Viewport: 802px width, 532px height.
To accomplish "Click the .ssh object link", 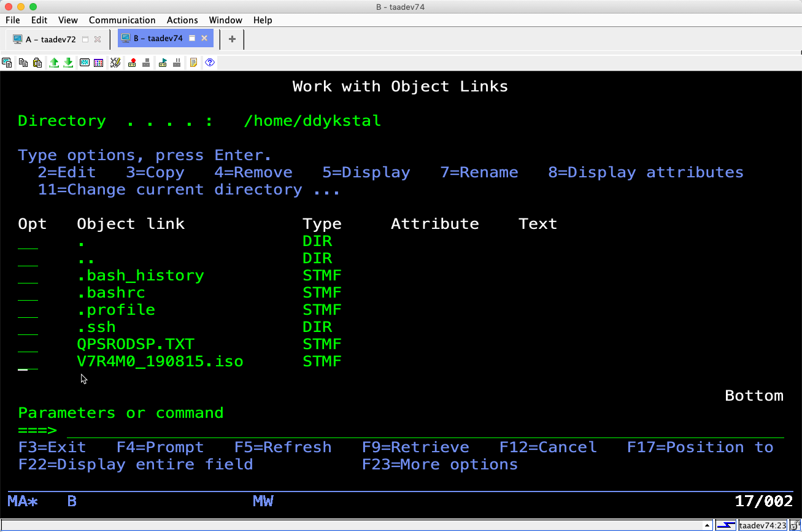I will 96,327.
